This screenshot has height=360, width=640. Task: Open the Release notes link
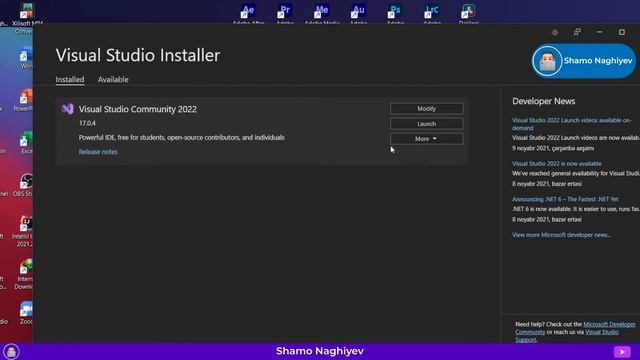[98, 151]
